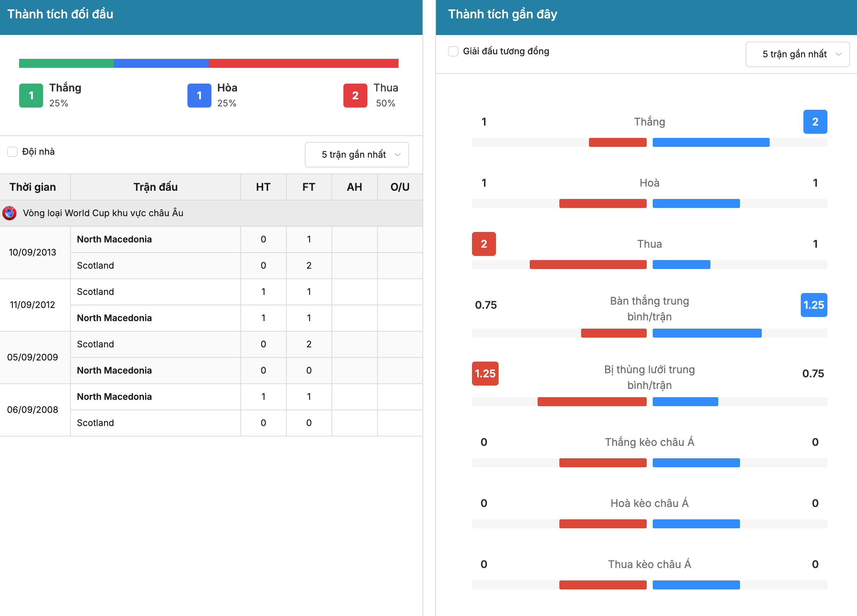Click the blue Thắng badge showing 2
Screen dimensions: 857x616
click(x=815, y=122)
